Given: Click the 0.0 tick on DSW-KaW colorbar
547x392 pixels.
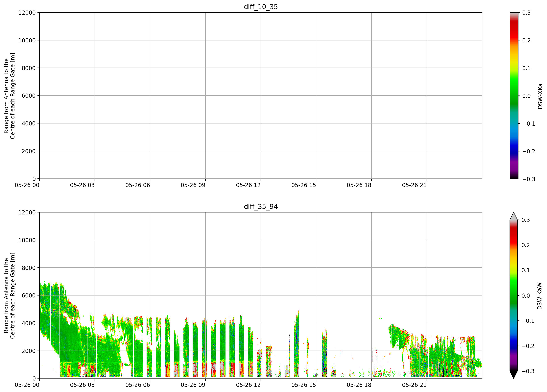Looking at the screenshot, I should 526,295.
